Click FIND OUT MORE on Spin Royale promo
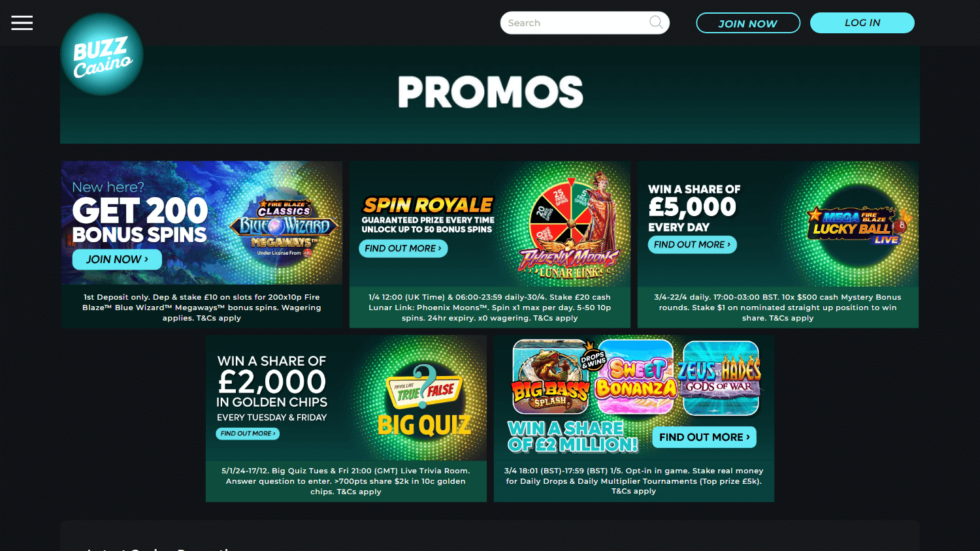Image resolution: width=980 pixels, height=551 pixels. [403, 249]
